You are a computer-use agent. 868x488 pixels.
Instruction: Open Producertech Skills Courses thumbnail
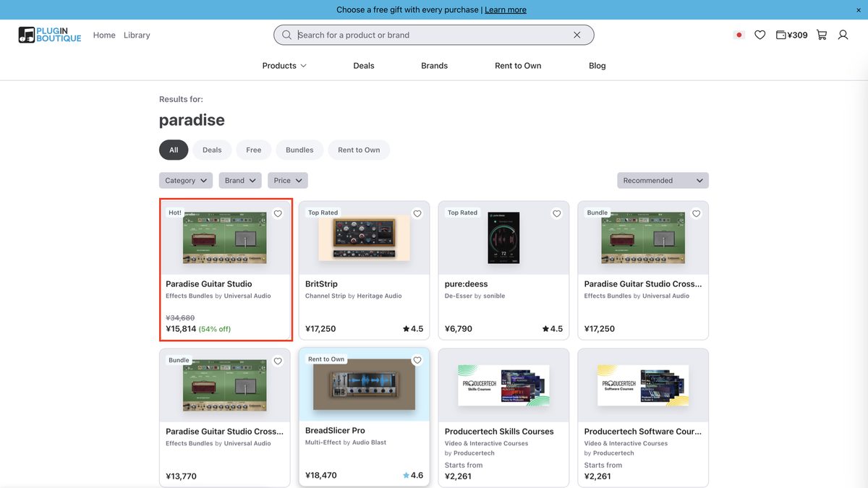pos(503,385)
